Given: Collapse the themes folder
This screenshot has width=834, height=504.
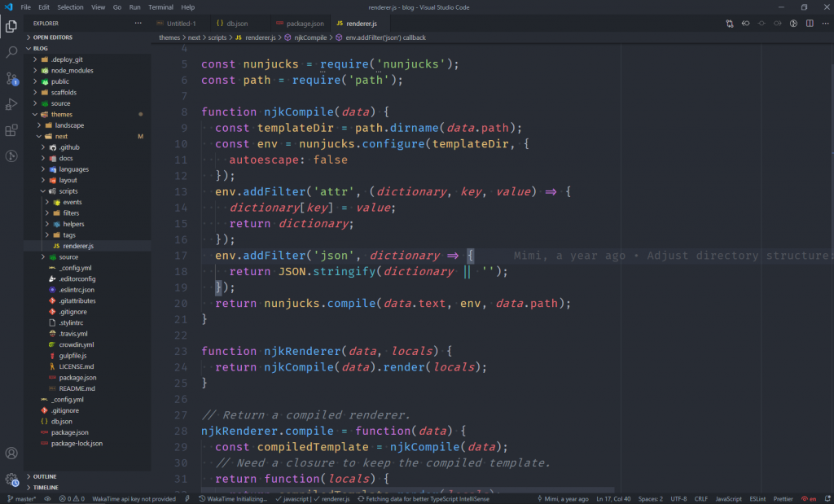Looking at the screenshot, I should (x=87, y=114).
